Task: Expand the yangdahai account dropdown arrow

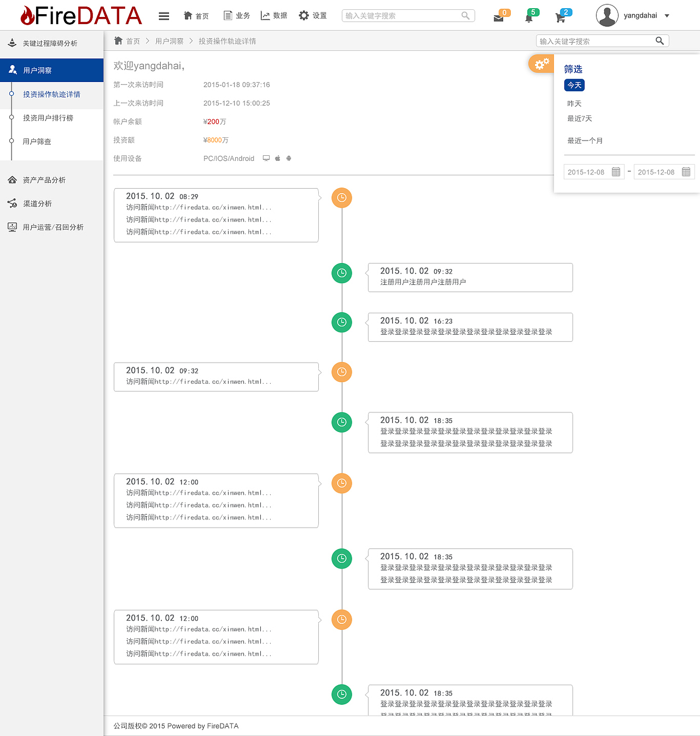Action: coord(667,16)
